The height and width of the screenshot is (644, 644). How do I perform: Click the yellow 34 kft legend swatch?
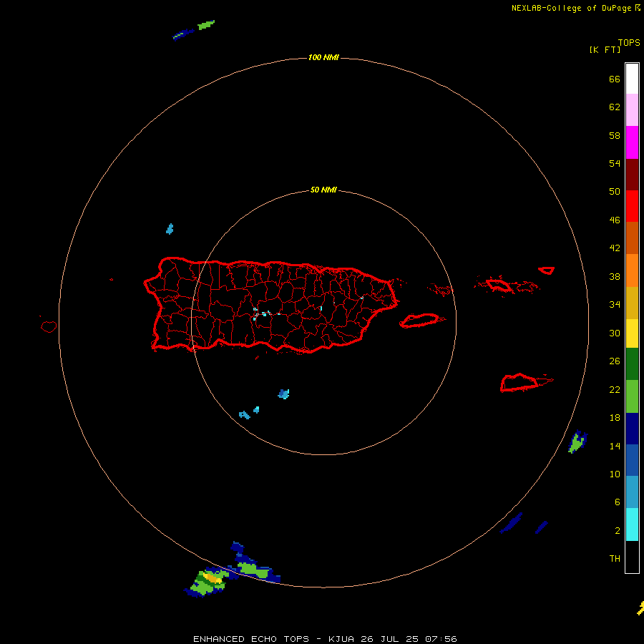click(632, 333)
